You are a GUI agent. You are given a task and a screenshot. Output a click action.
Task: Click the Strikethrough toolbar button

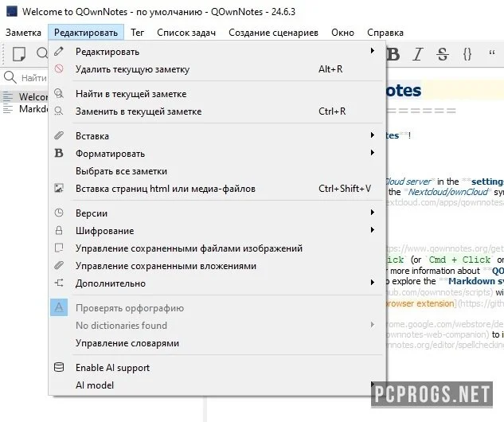(442, 54)
